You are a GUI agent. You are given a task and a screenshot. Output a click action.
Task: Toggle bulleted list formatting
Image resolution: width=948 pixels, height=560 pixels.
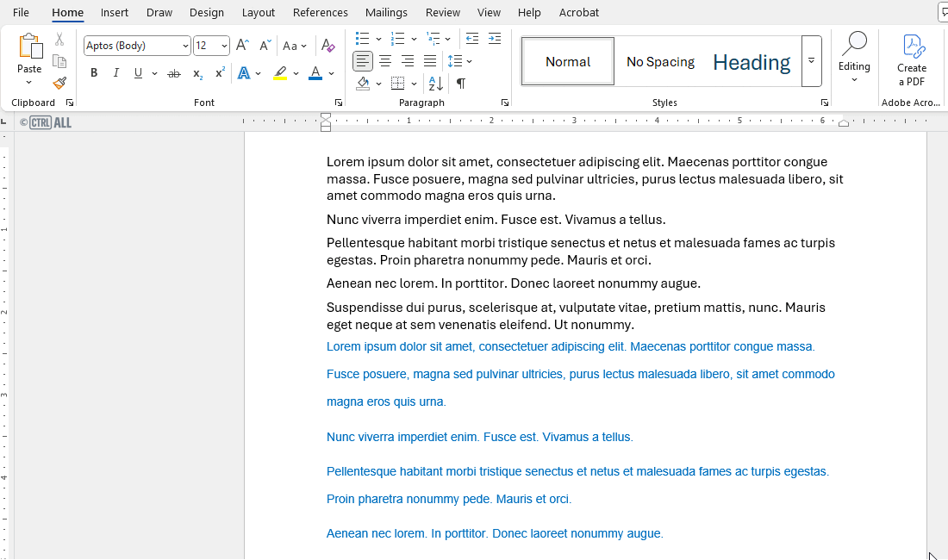pyautogui.click(x=361, y=39)
